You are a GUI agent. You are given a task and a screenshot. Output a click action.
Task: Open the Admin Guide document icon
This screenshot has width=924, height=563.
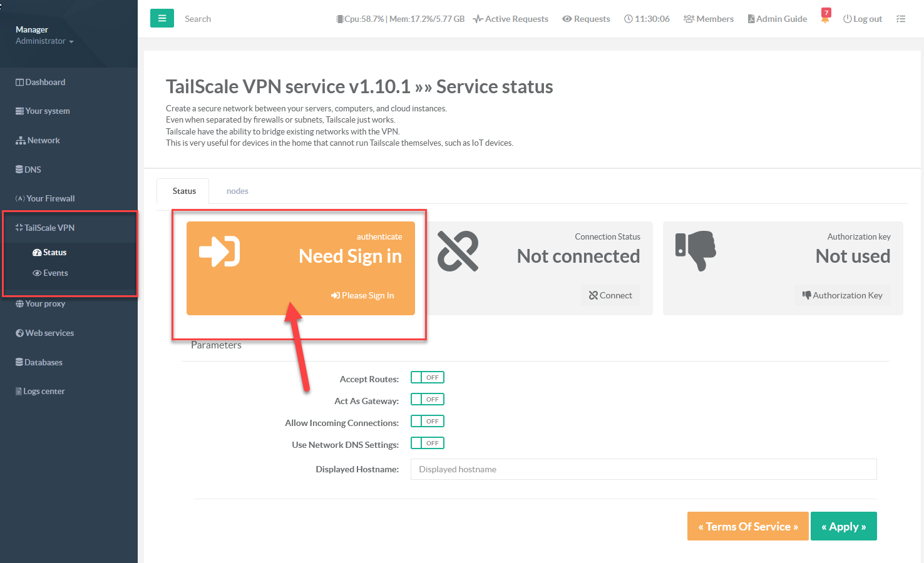(751, 19)
